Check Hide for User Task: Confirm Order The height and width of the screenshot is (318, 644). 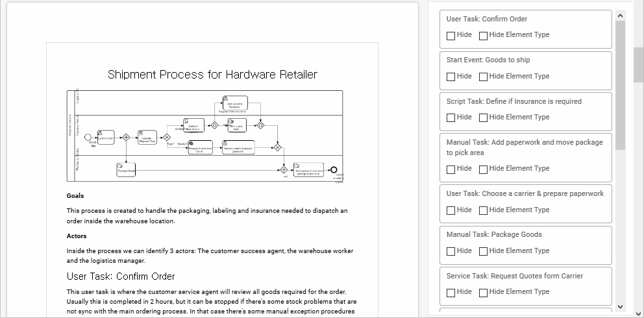coord(451,36)
